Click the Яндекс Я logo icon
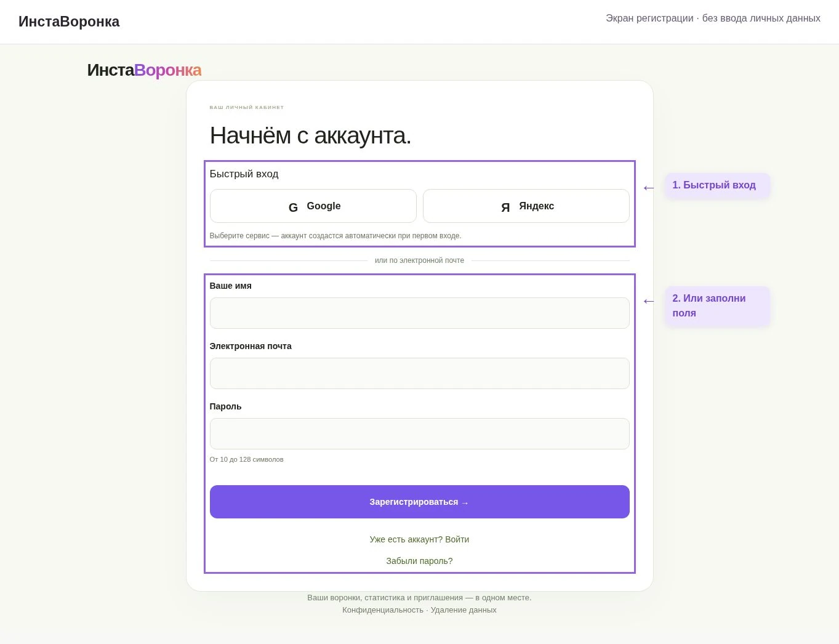 tap(505, 207)
